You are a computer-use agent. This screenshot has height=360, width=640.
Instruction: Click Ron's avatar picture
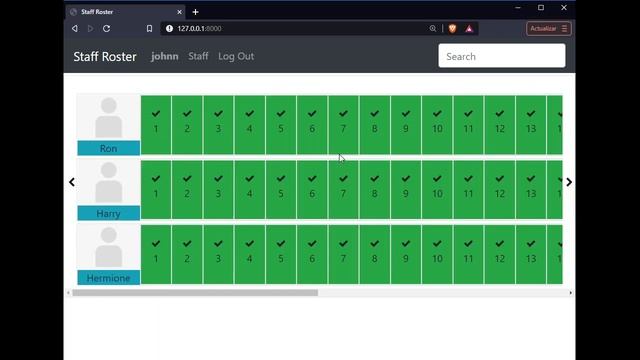pyautogui.click(x=109, y=118)
